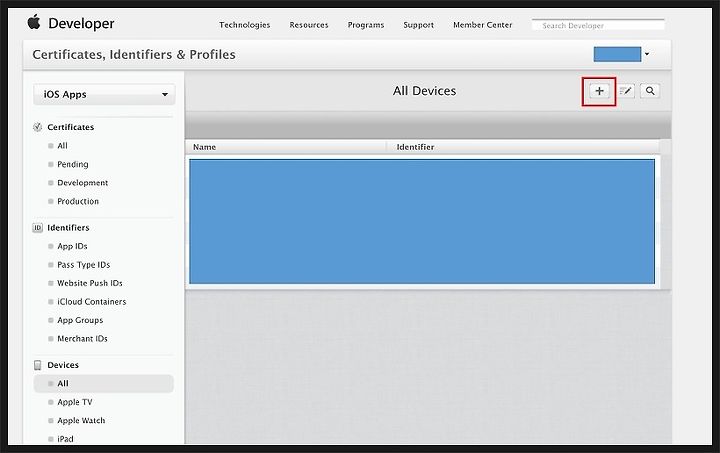The height and width of the screenshot is (453, 720).
Task: Click the magnifier search icon in All Devices
Action: (x=650, y=91)
